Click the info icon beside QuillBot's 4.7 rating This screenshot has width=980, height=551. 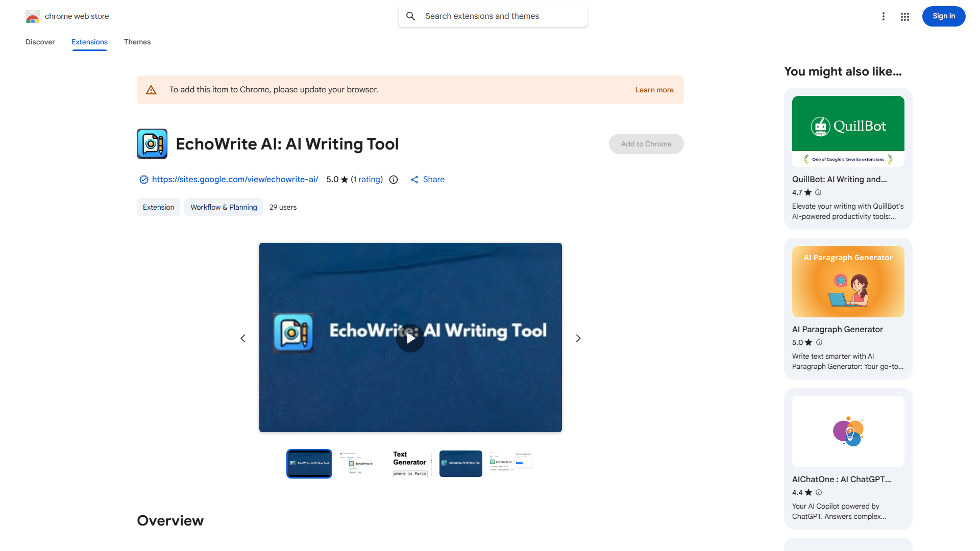818,192
